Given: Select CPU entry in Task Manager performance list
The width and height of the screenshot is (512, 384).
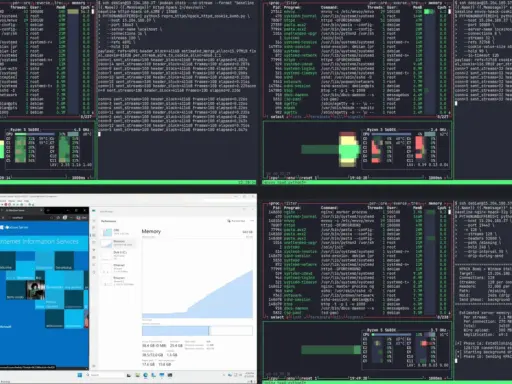Looking at the screenshot, I should (x=118, y=232).
